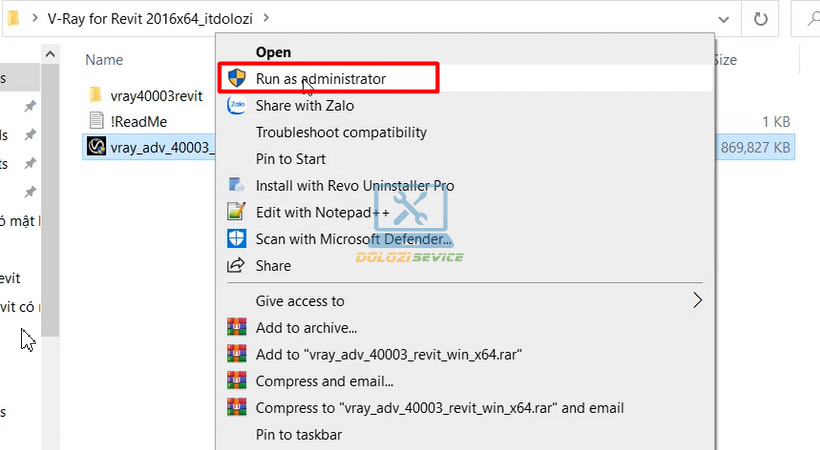Select Compress and email option
This screenshot has width=820, height=450.
point(324,381)
